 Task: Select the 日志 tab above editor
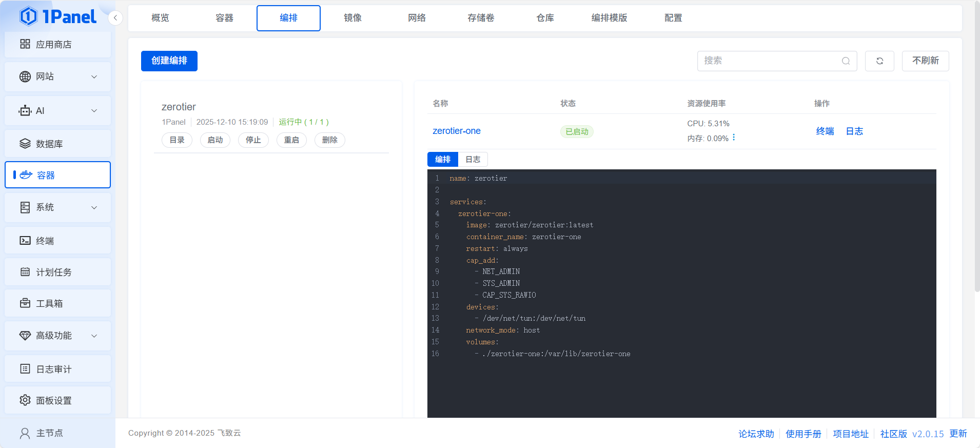(x=473, y=160)
